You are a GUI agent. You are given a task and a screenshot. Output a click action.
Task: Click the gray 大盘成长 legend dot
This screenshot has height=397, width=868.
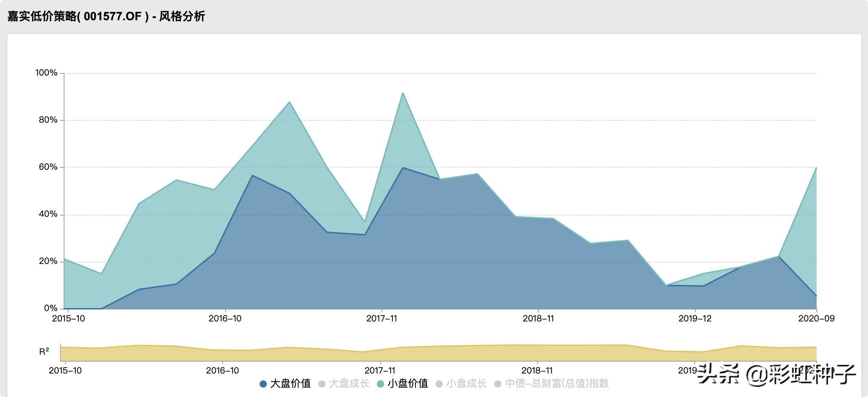pyautogui.click(x=322, y=384)
